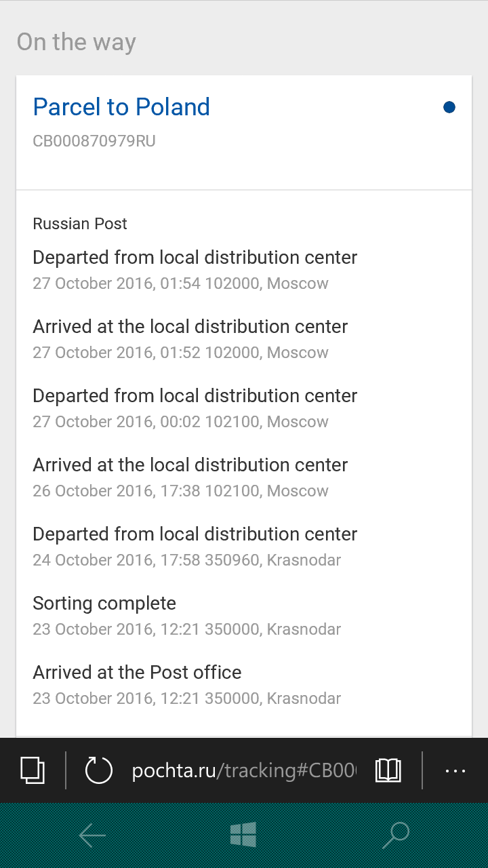
Task: Click the blue status dot
Action: click(449, 107)
